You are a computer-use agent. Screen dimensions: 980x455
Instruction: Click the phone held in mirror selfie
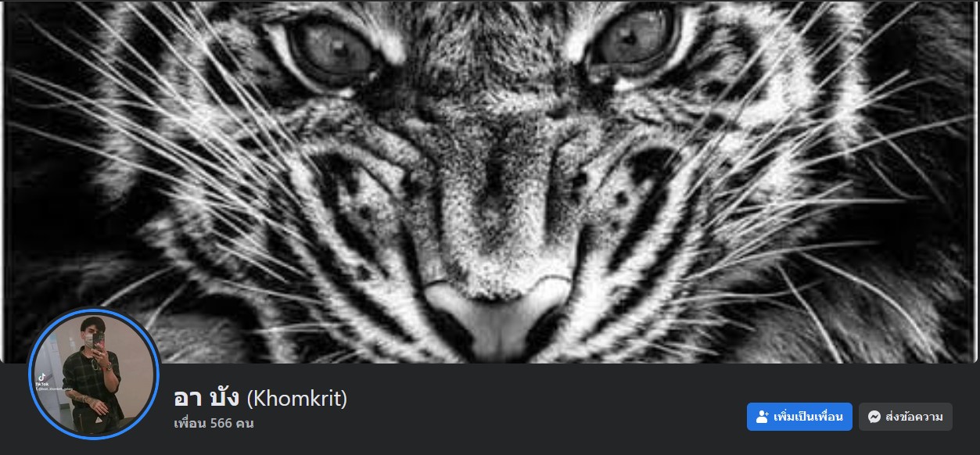tap(99, 339)
